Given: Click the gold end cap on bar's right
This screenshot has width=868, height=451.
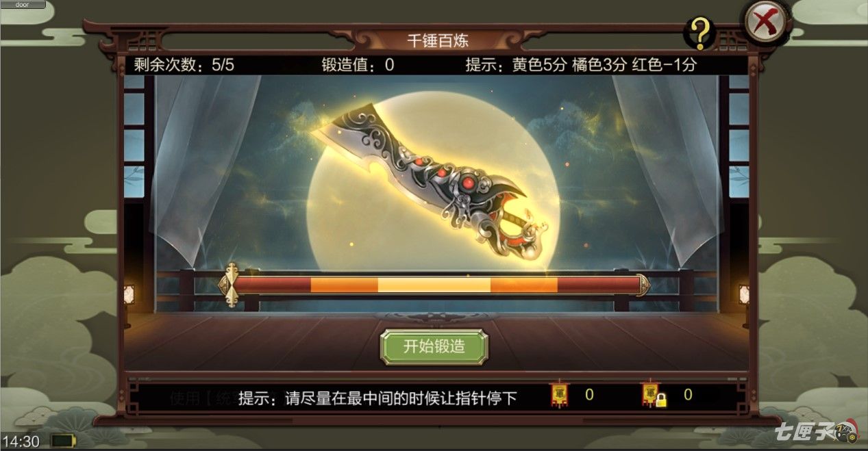Looking at the screenshot, I should (x=643, y=285).
